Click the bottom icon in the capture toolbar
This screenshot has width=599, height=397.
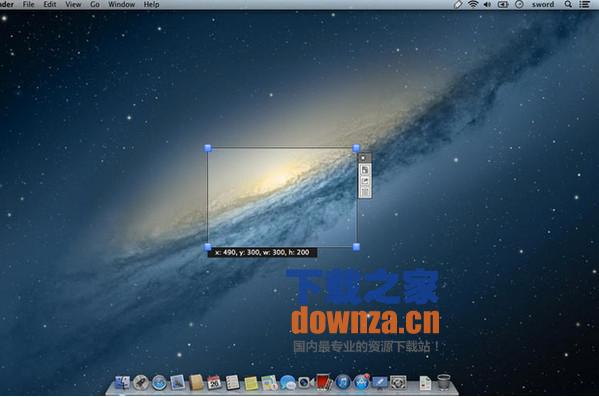(365, 192)
